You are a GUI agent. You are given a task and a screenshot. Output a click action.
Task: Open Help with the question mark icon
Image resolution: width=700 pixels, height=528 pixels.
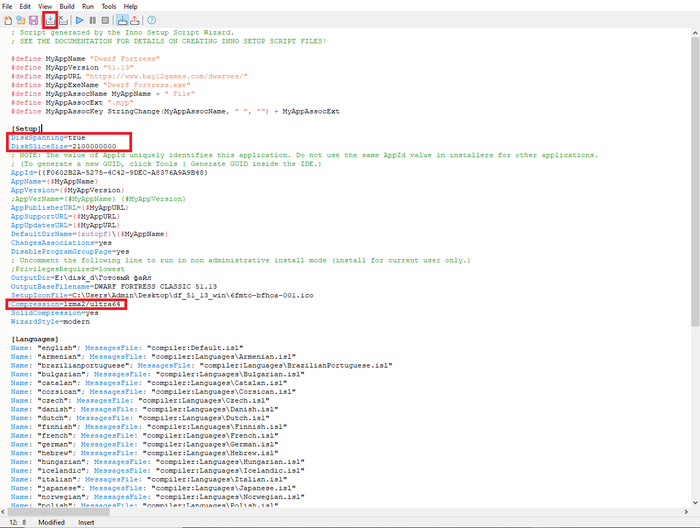coord(152,20)
